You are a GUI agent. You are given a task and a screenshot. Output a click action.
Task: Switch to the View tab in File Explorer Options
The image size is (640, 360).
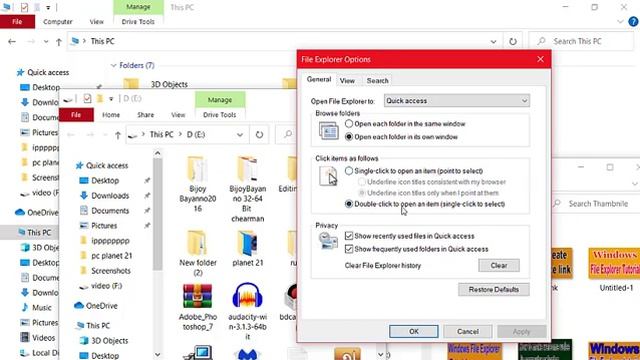tap(347, 81)
